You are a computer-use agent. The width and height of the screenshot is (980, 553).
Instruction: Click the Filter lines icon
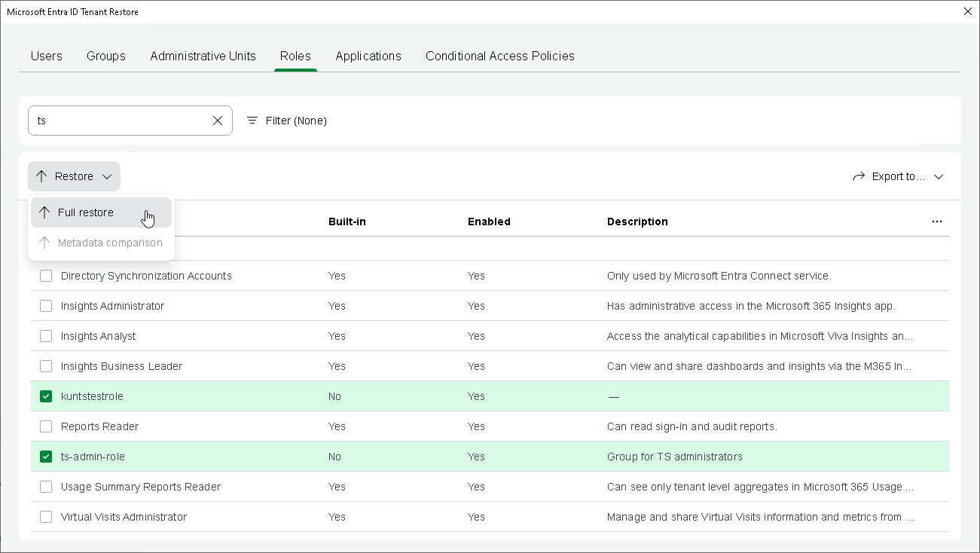pyautogui.click(x=252, y=121)
